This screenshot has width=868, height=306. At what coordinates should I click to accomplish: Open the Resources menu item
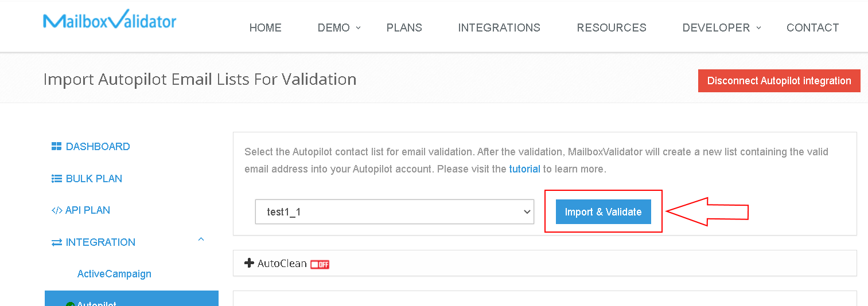pyautogui.click(x=611, y=28)
